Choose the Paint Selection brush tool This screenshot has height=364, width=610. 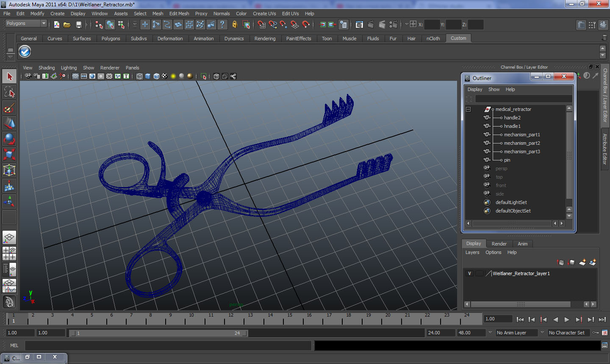[x=9, y=108]
